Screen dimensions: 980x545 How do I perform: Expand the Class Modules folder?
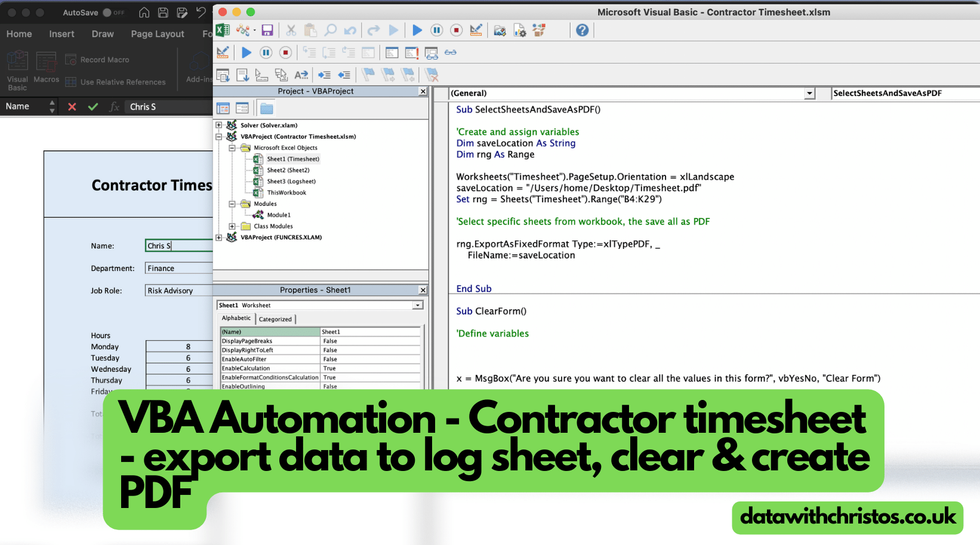[233, 226]
